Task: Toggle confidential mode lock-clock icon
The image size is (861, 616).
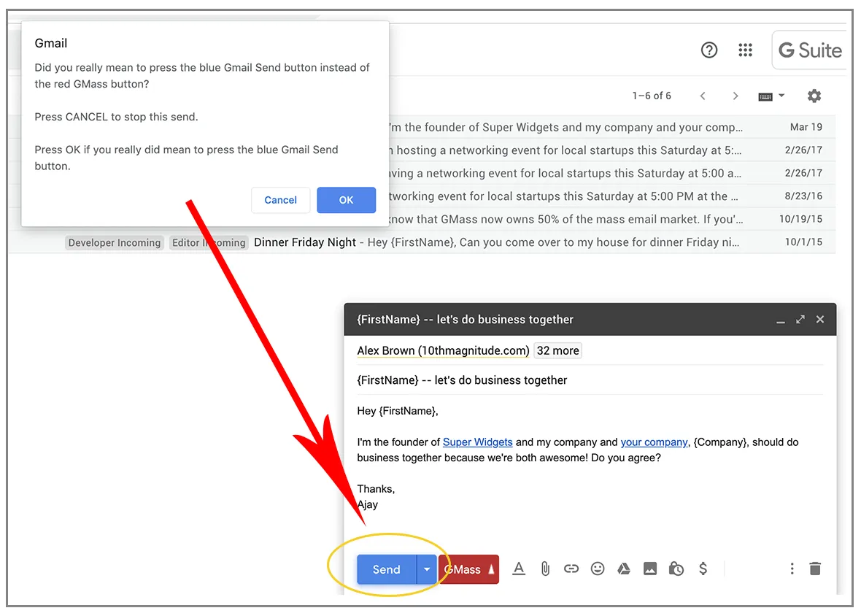Action: pyautogui.click(x=676, y=569)
